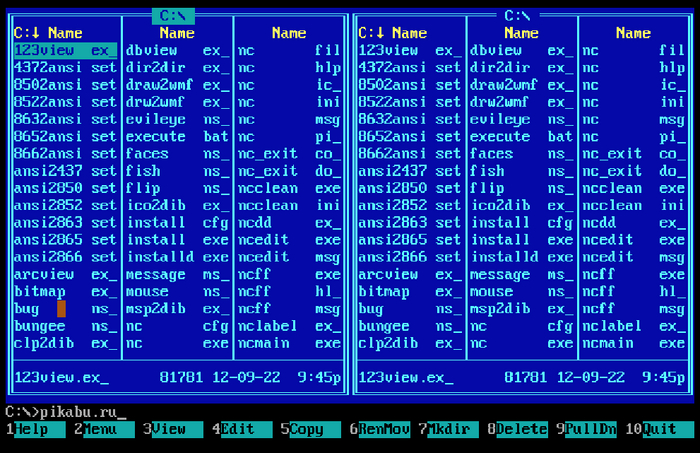
Task: Select ncff hl_ in right panel
Action: click(x=634, y=291)
